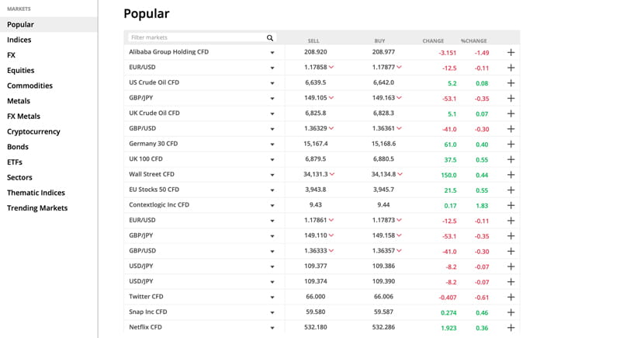The image size is (644, 338).
Task: Click Alibaba buy price 208.977
Action: (383, 52)
